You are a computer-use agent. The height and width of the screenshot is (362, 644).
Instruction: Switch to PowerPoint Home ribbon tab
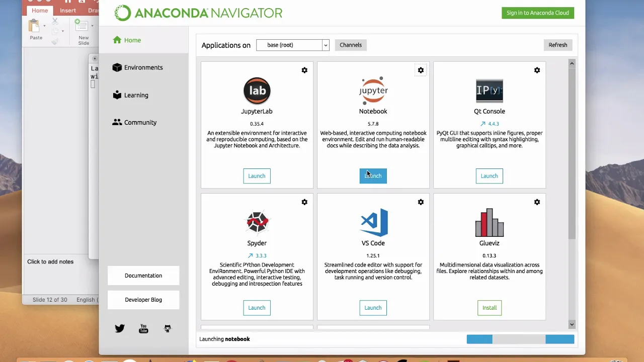(x=40, y=11)
